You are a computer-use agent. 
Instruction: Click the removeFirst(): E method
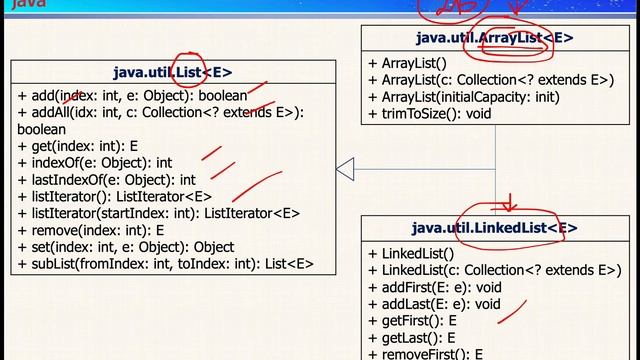click(426, 354)
